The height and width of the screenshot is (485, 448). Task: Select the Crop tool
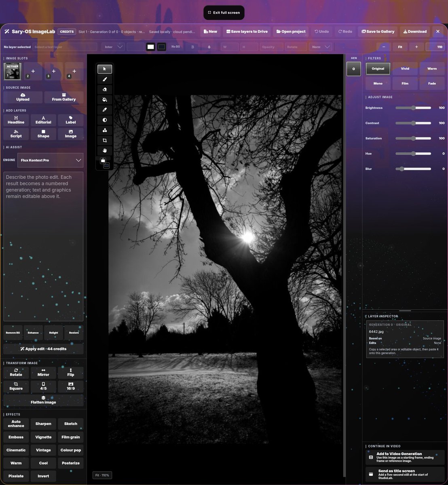pyautogui.click(x=105, y=140)
